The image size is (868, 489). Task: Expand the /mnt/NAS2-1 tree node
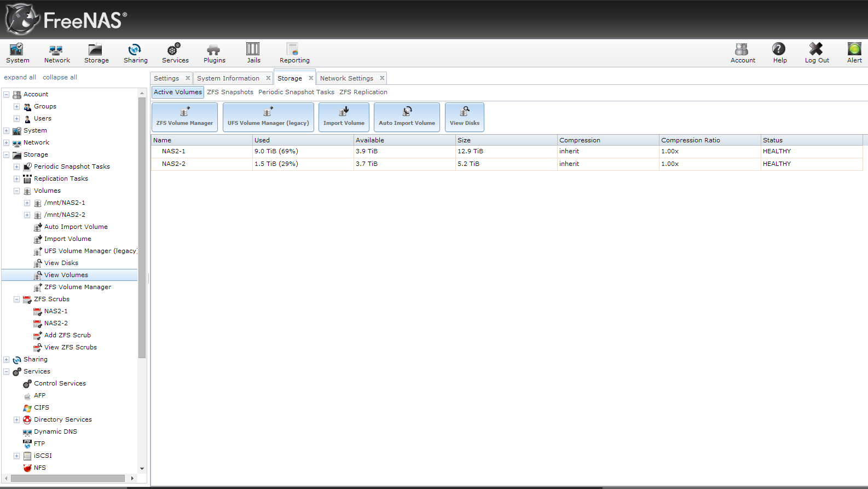[27, 203]
